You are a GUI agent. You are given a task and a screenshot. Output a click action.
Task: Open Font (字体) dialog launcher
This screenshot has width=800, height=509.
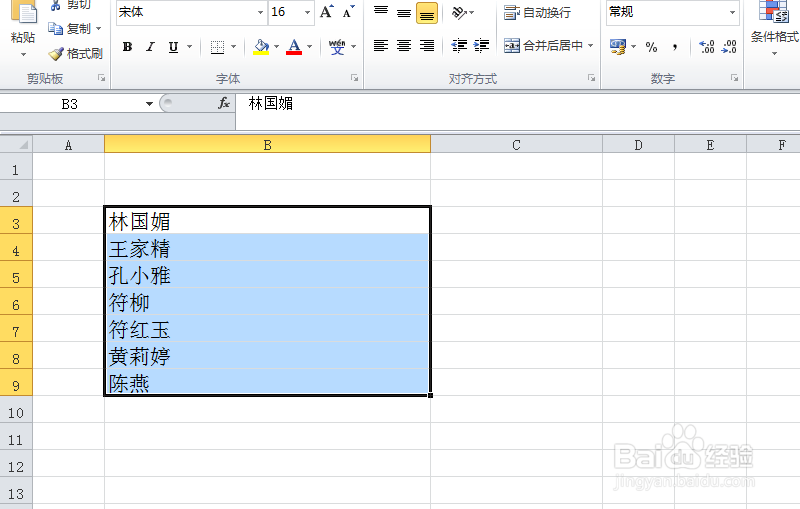click(x=354, y=78)
